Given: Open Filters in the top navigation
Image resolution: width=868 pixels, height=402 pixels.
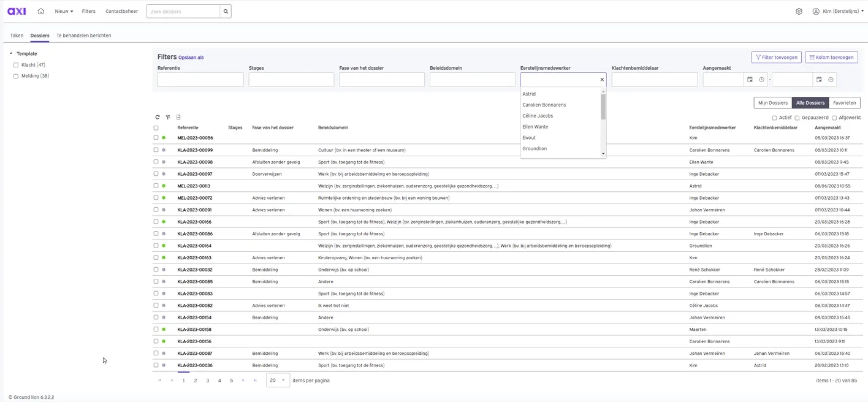Looking at the screenshot, I should pyautogui.click(x=88, y=11).
